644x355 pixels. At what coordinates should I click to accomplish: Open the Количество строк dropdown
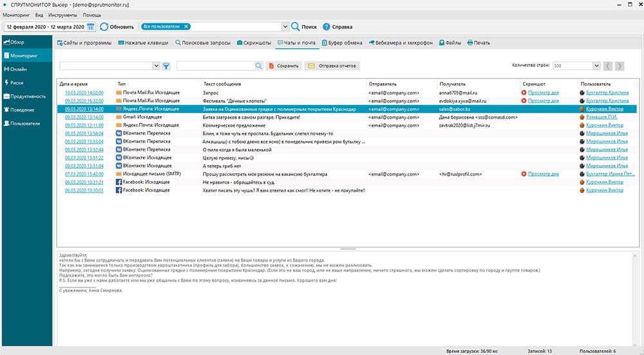(596, 66)
